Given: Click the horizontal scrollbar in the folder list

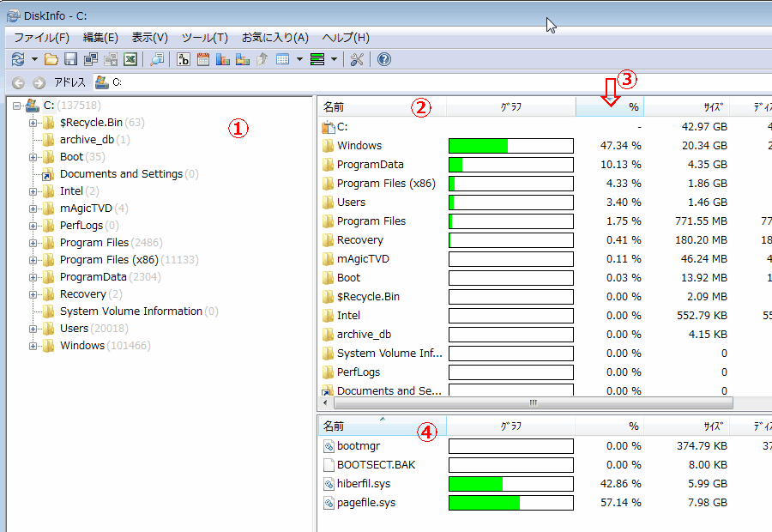Looking at the screenshot, I should click(x=532, y=402).
